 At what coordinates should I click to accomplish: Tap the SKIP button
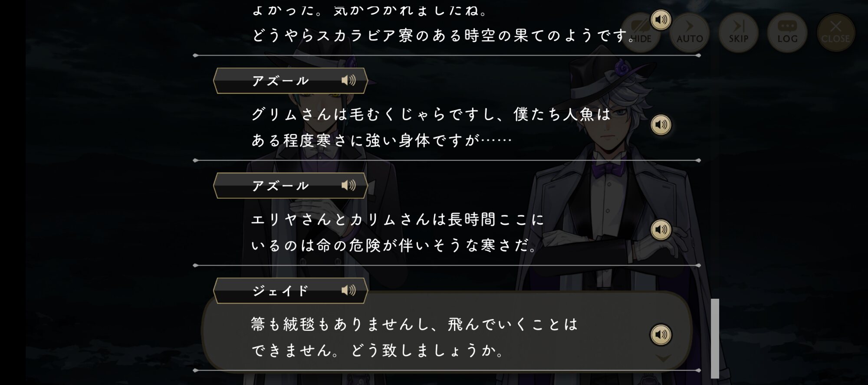738,33
